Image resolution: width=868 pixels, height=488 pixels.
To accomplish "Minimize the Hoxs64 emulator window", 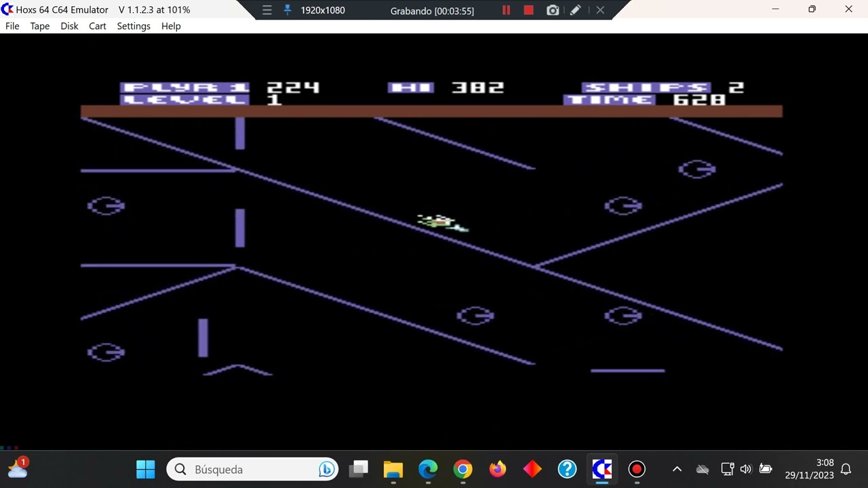I will pyautogui.click(x=775, y=9).
